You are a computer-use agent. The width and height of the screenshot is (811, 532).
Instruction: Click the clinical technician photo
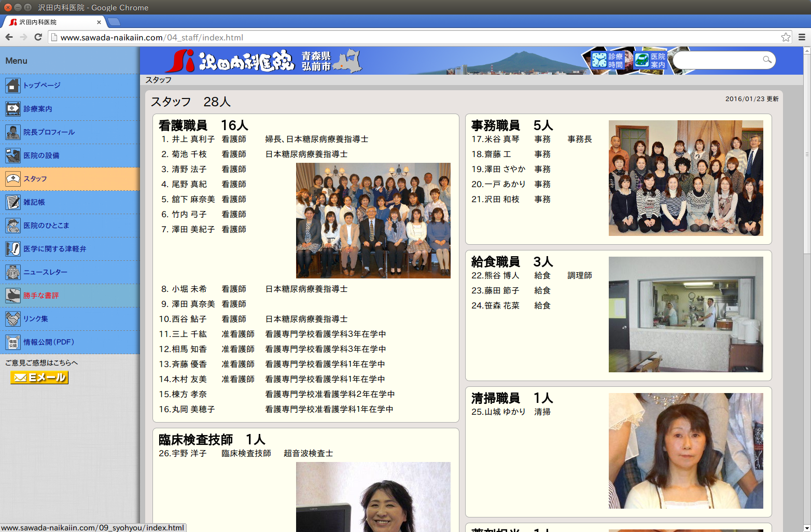[x=373, y=497]
